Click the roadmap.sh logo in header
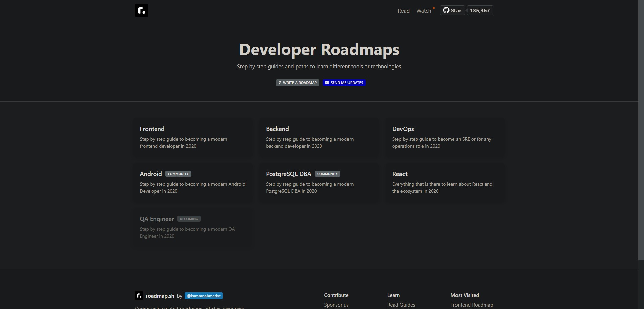The height and width of the screenshot is (309, 644). pyautogui.click(x=141, y=10)
